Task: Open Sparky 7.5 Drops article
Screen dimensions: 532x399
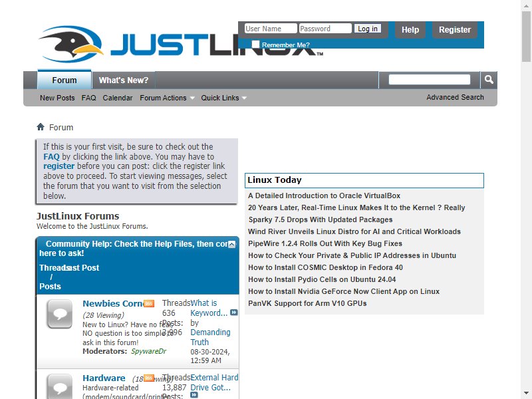Action: (x=321, y=219)
